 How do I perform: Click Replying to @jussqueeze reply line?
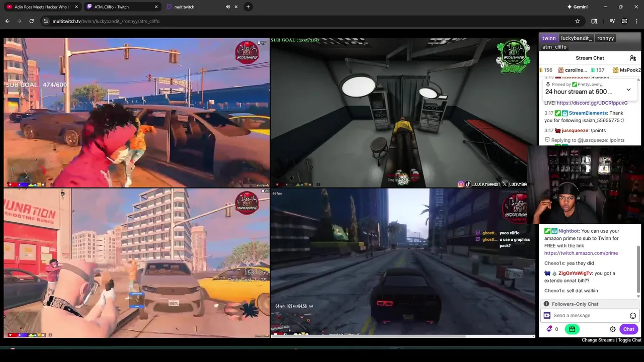pyautogui.click(x=585, y=140)
